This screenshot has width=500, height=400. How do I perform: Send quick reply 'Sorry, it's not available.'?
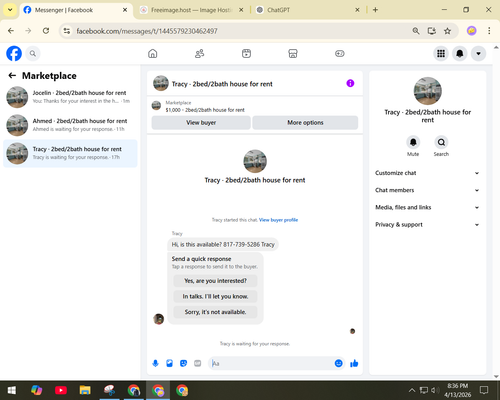tap(215, 312)
